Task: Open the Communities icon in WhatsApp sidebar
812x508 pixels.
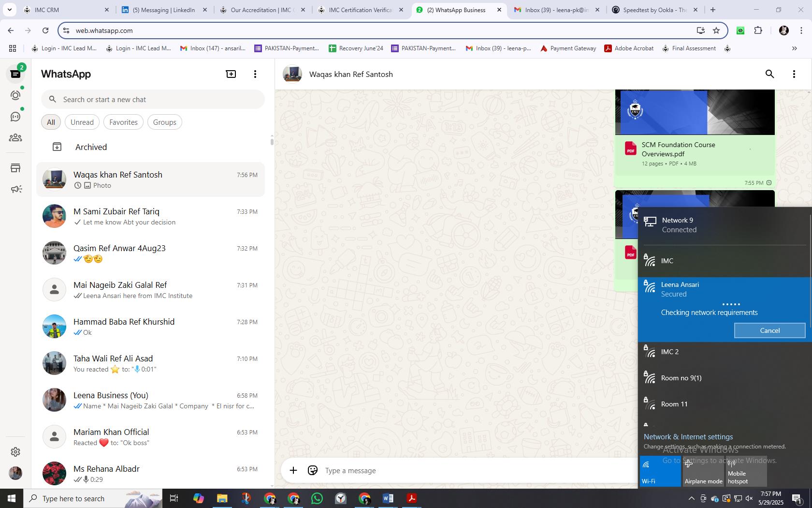Action: pos(15,138)
